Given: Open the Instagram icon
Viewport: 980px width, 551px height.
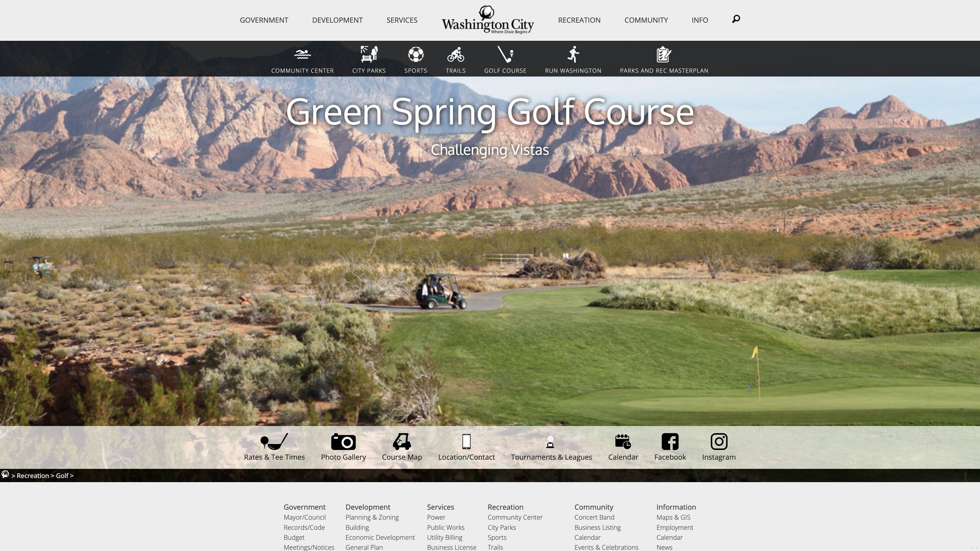Looking at the screenshot, I should pyautogui.click(x=719, y=441).
